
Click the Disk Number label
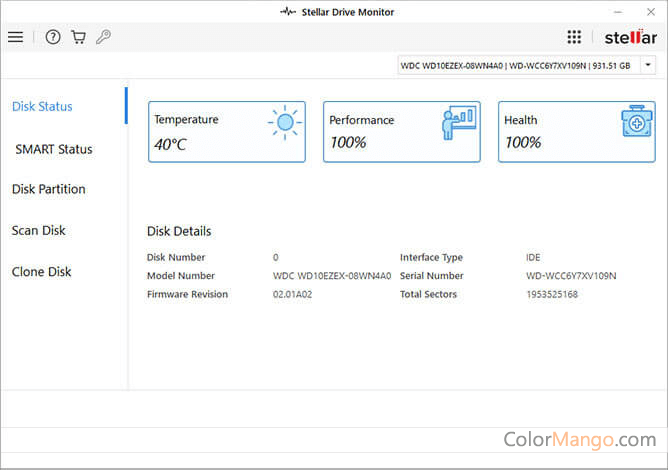click(176, 257)
